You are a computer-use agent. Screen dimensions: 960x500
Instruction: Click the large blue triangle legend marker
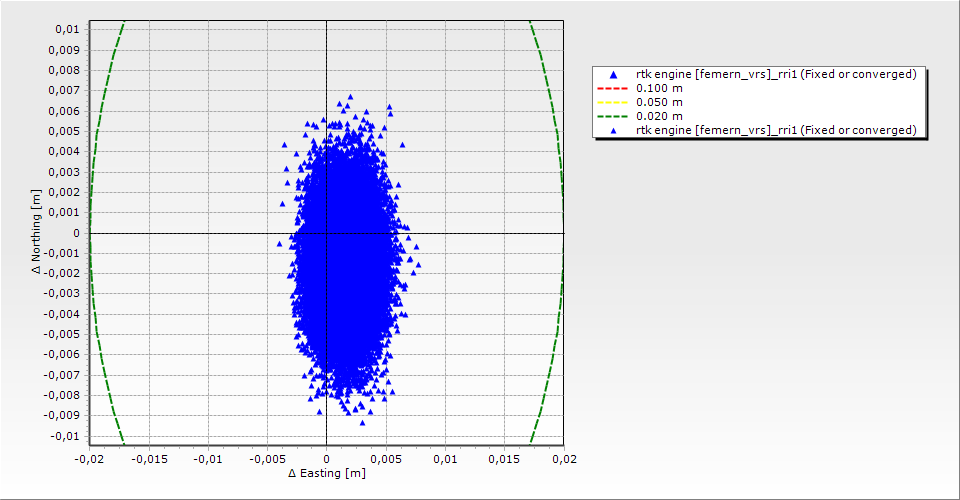point(613,75)
